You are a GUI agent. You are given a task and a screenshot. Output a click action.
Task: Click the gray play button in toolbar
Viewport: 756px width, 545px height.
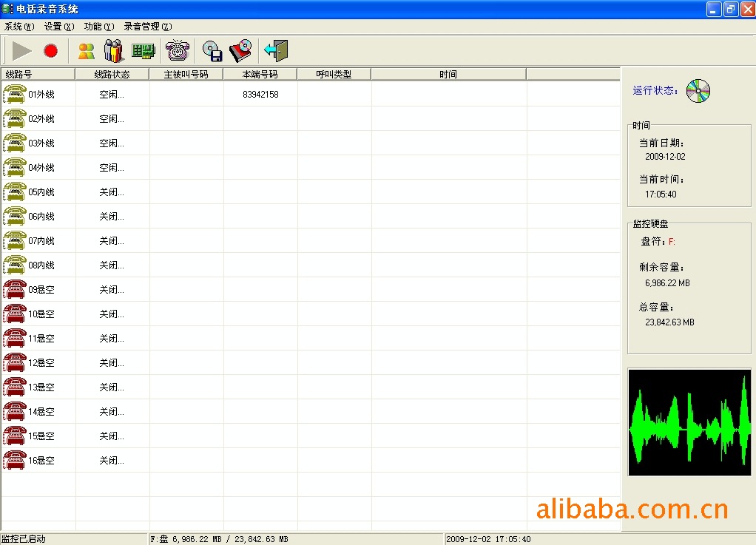(x=22, y=51)
